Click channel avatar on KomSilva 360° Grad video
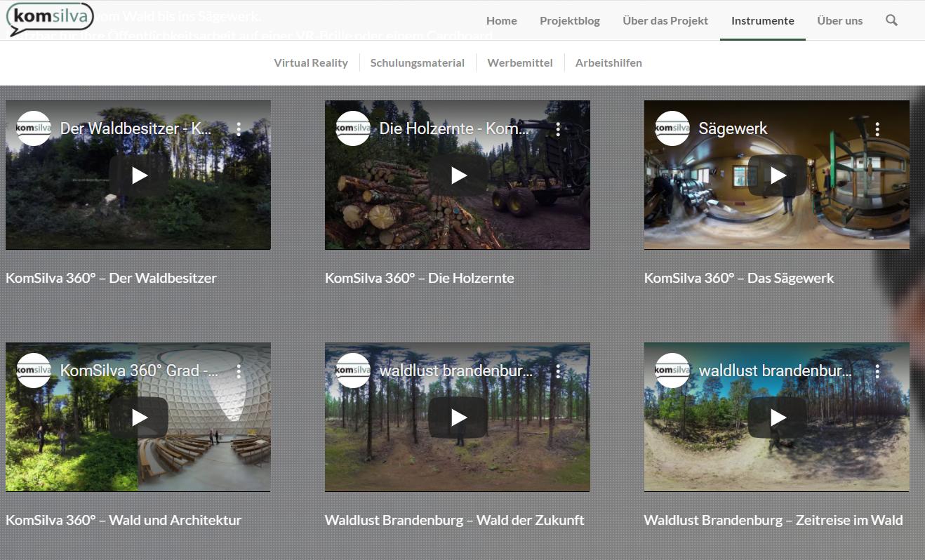Viewport: 925px width, 560px height. [34, 371]
